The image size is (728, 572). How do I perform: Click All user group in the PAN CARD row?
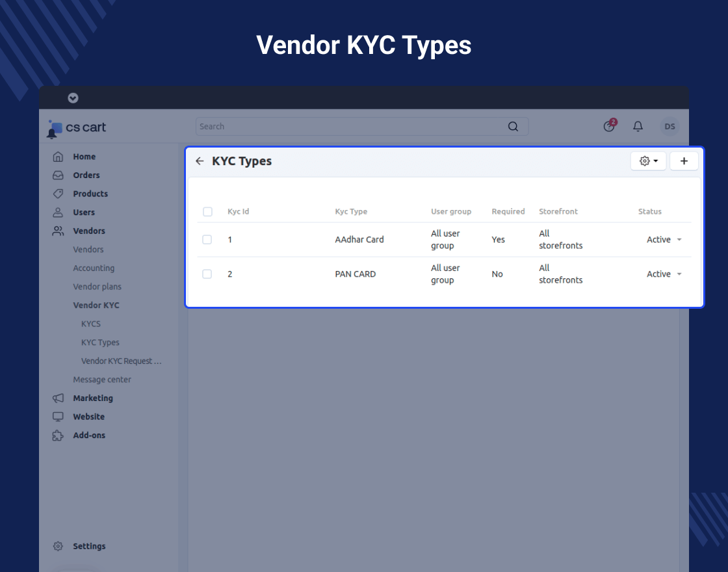(x=445, y=274)
